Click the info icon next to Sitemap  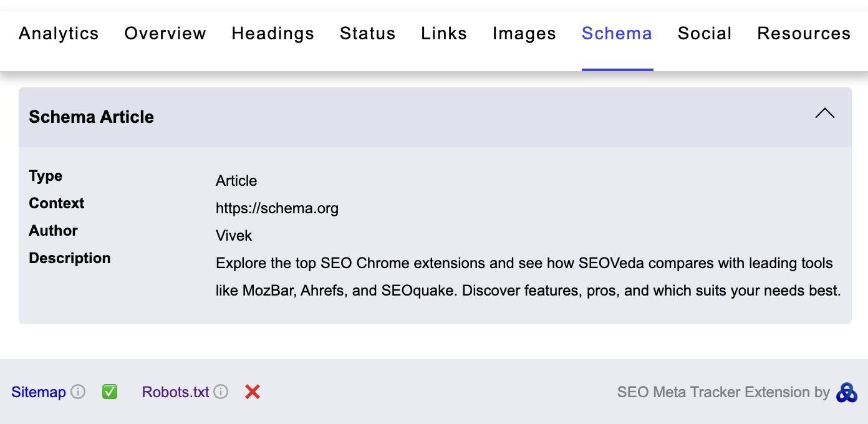78,392
